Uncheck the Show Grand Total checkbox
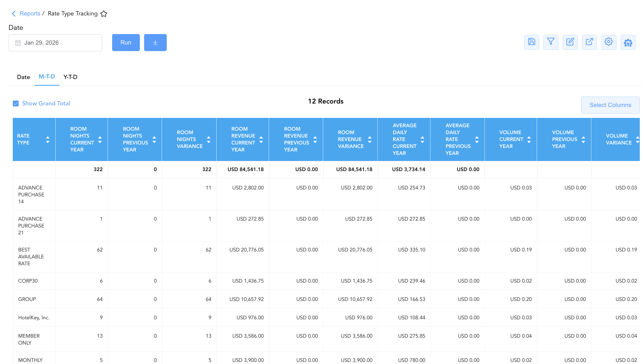Image resolution: width=643 pixels, height=364 pixels. 16,104
